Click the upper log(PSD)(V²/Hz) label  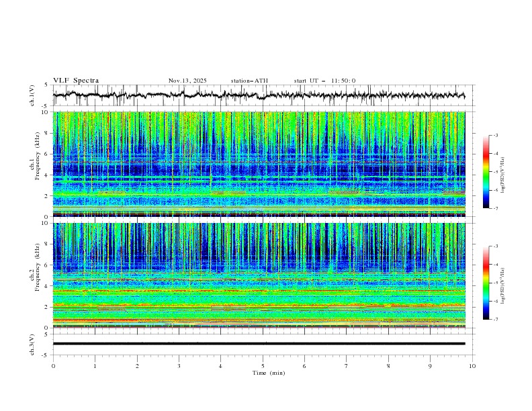502,175
